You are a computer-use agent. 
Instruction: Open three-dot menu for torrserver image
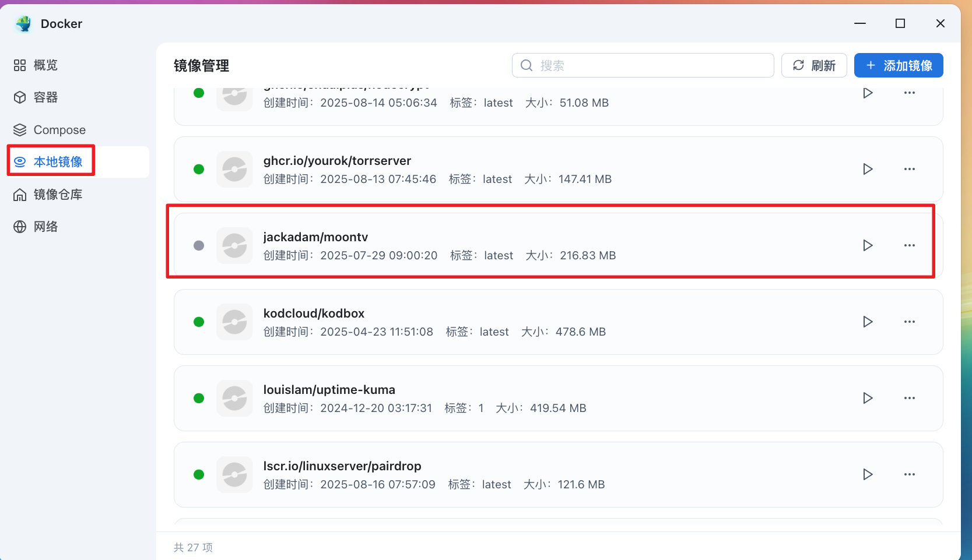909,169
